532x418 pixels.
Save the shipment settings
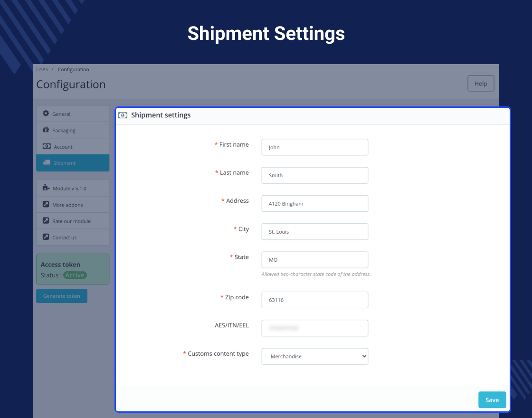pos(492,399)
